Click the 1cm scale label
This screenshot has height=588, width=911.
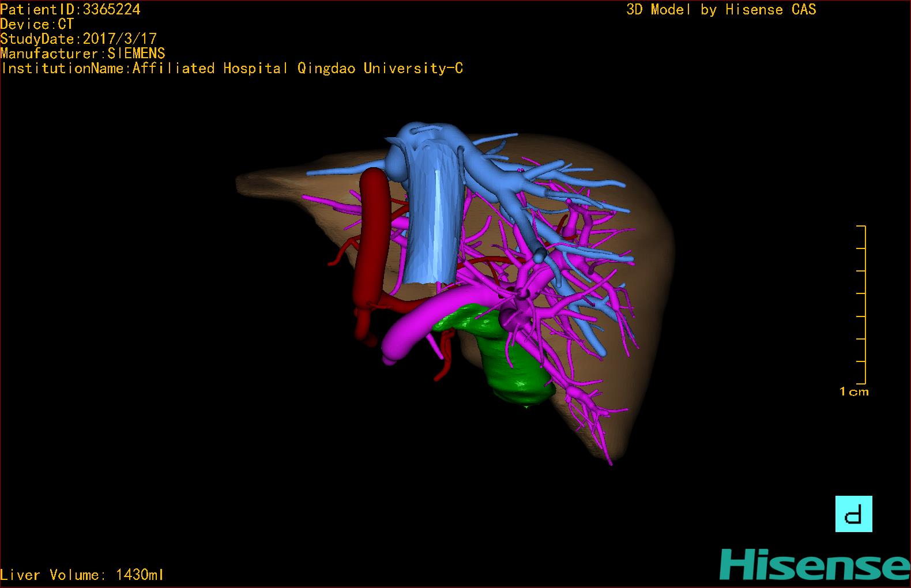854,392
